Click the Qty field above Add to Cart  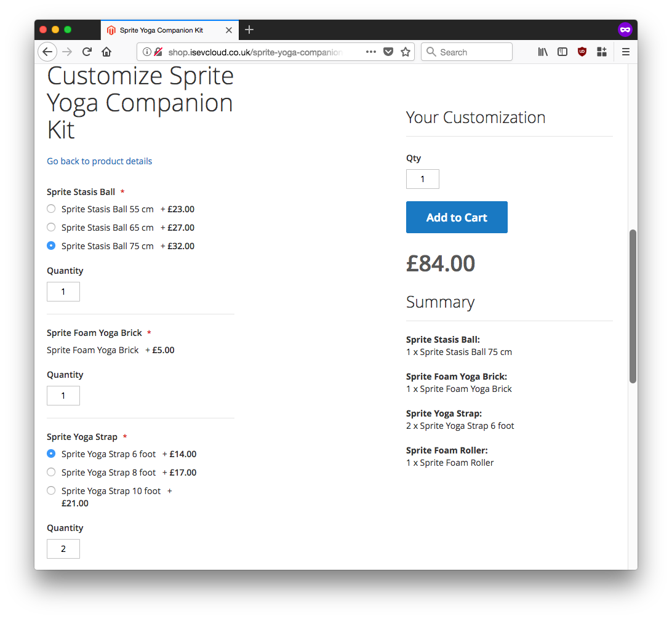(423, 179)
